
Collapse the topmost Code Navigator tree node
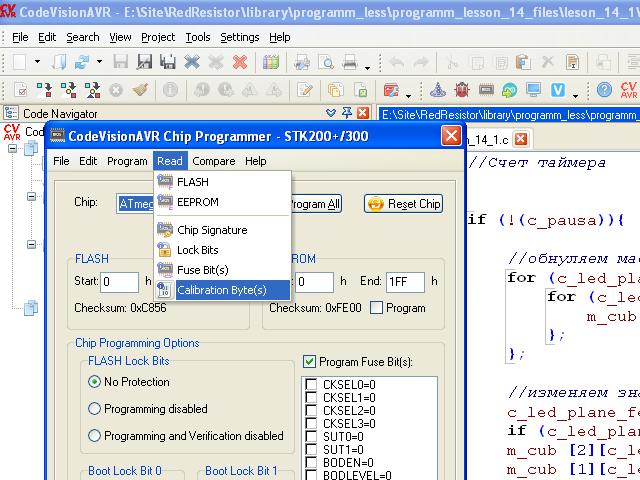tap(13, 148)
